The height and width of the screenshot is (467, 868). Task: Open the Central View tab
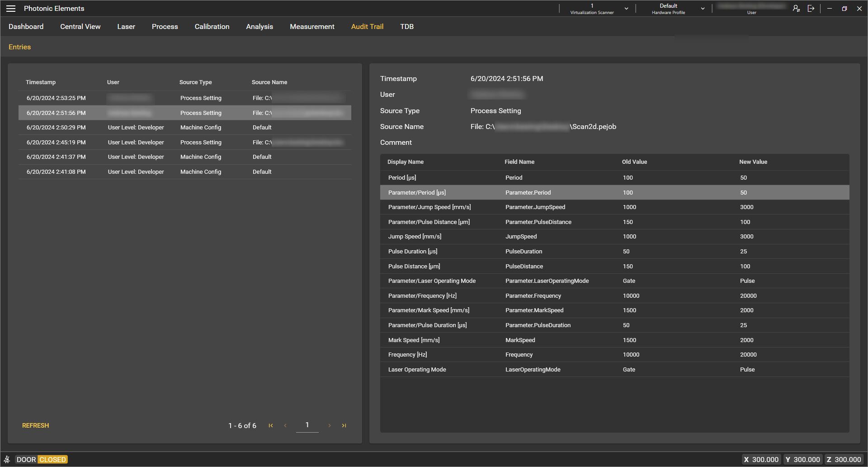(x=80, y=27)
